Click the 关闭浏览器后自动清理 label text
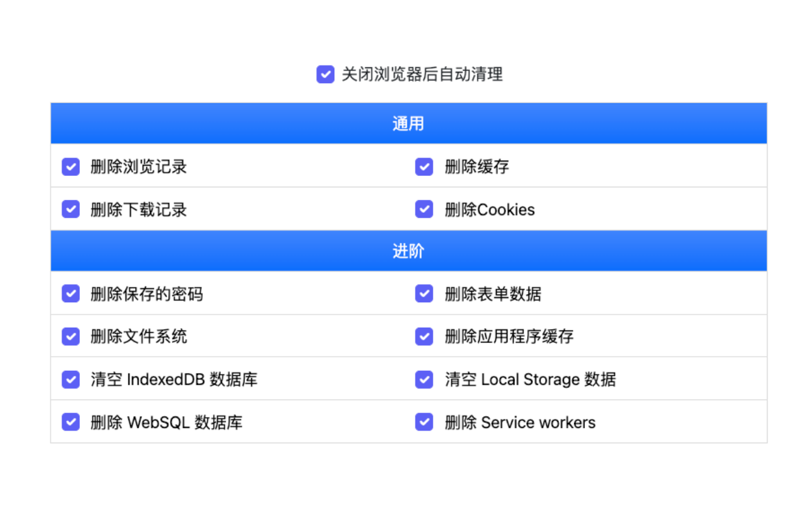 click(x=421, y=74)
